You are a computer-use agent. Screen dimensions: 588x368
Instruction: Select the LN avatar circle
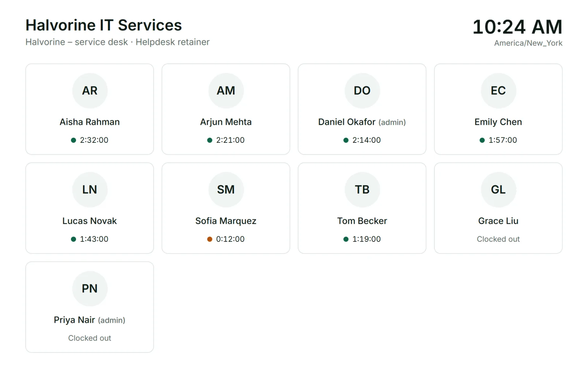(90, 190)
